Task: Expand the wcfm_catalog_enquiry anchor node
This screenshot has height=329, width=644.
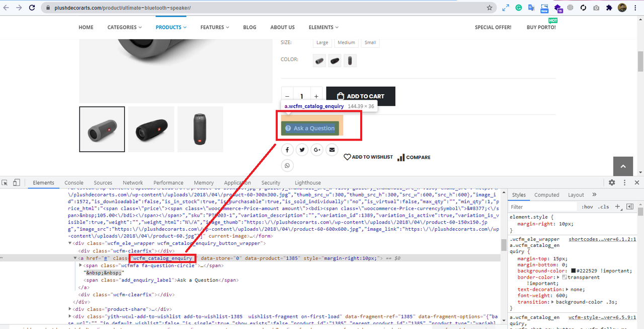Action: [x=75, y=258]
